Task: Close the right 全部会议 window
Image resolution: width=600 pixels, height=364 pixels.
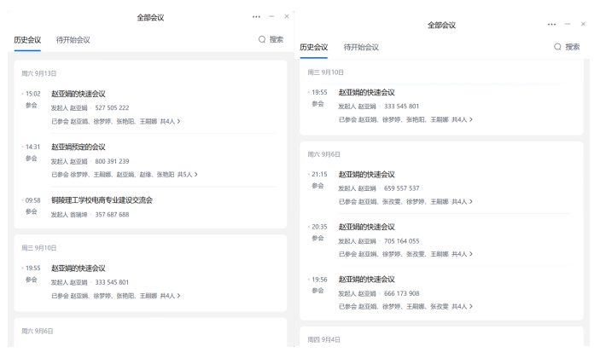Action: pyautogui.click(x=583, y=24)
